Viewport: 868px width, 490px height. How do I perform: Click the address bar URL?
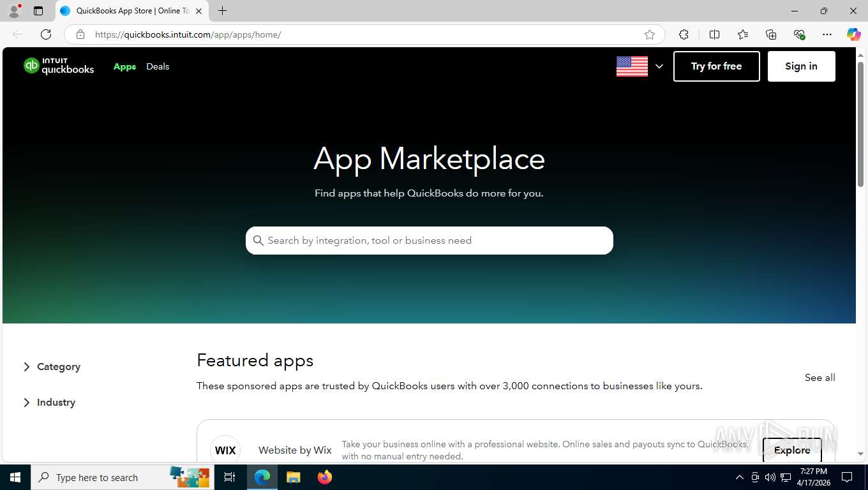click(188, 34)
